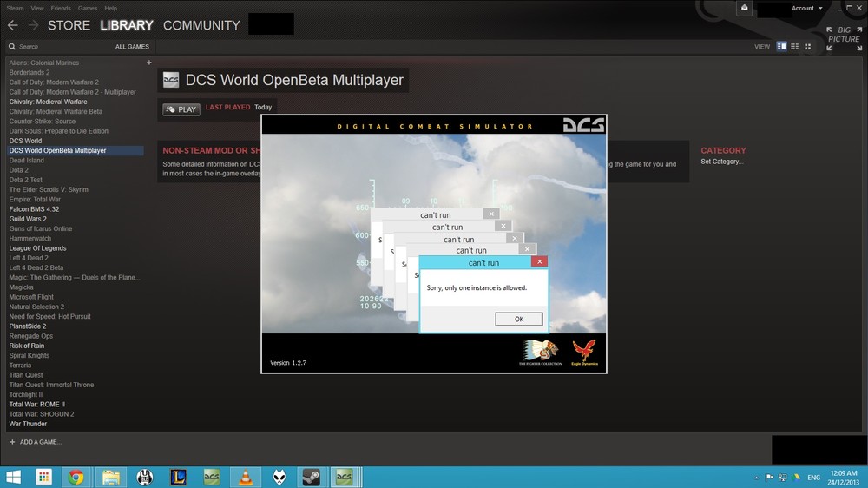Select Chivalry: Medieval Warfare entry

tap(48, 102)
